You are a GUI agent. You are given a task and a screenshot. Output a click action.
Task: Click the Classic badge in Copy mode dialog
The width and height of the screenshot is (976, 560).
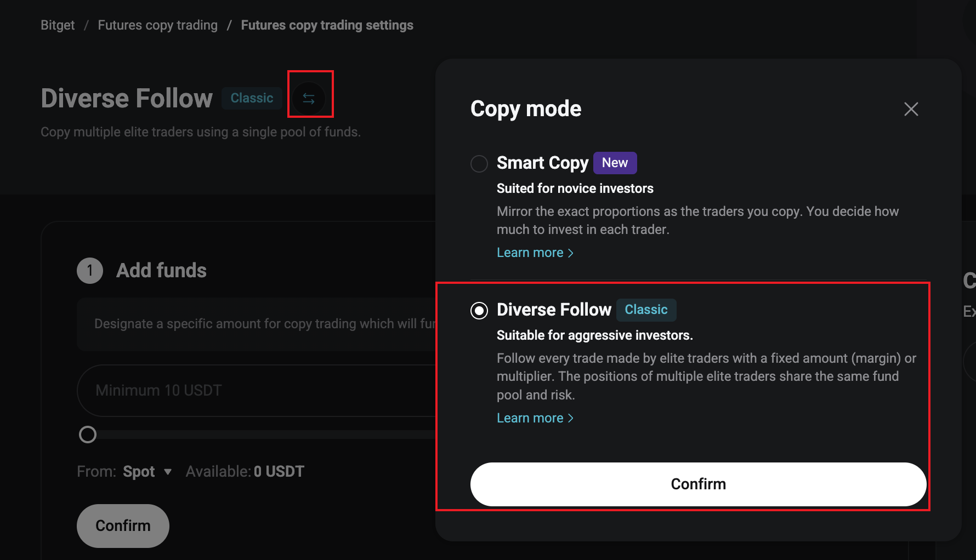[x=646, y=310]
